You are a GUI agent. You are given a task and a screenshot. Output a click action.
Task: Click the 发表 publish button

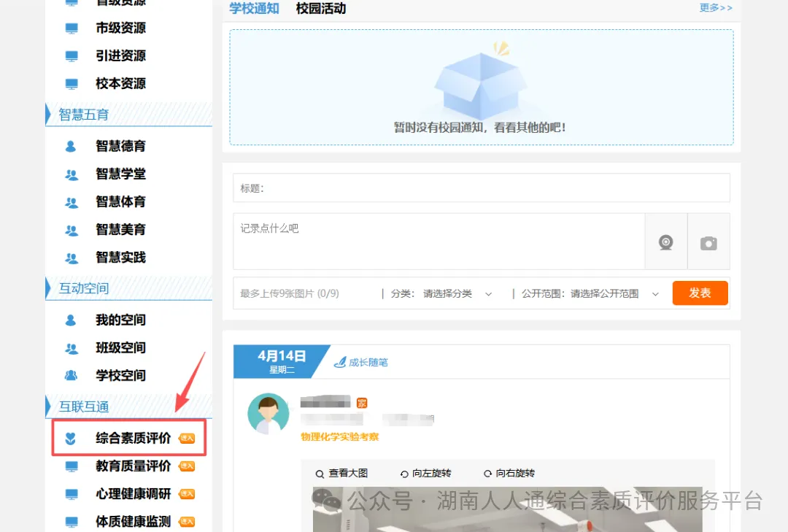click(700, 293)
